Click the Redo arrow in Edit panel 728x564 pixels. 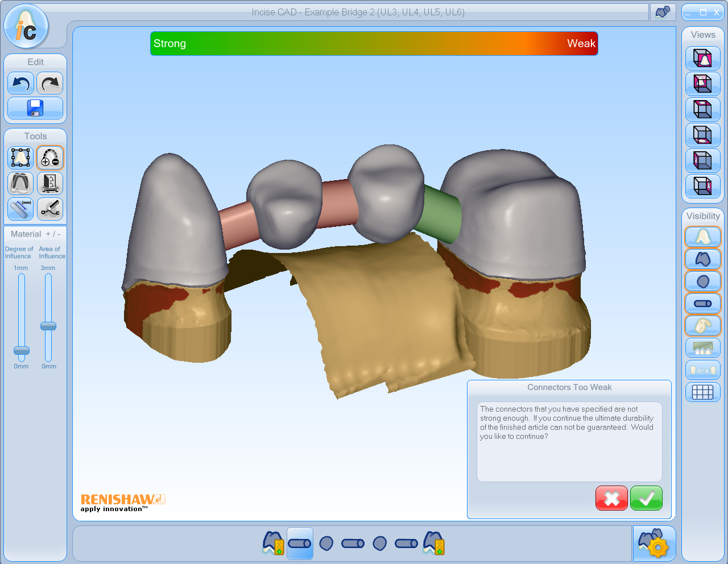(50, 84)
